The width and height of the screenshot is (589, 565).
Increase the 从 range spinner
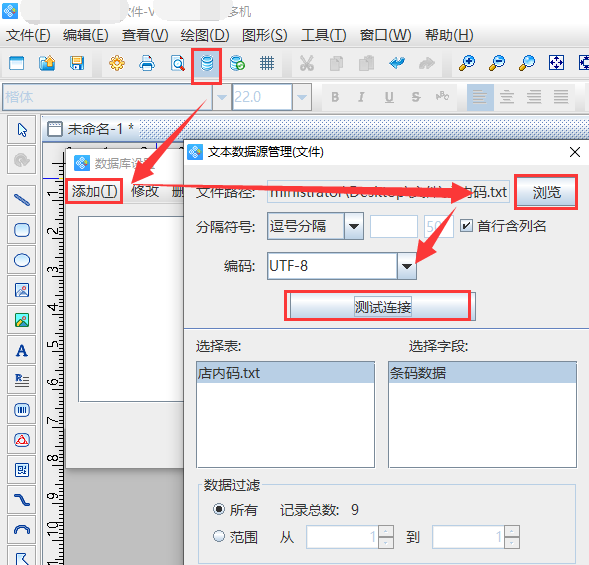(385, 532)
